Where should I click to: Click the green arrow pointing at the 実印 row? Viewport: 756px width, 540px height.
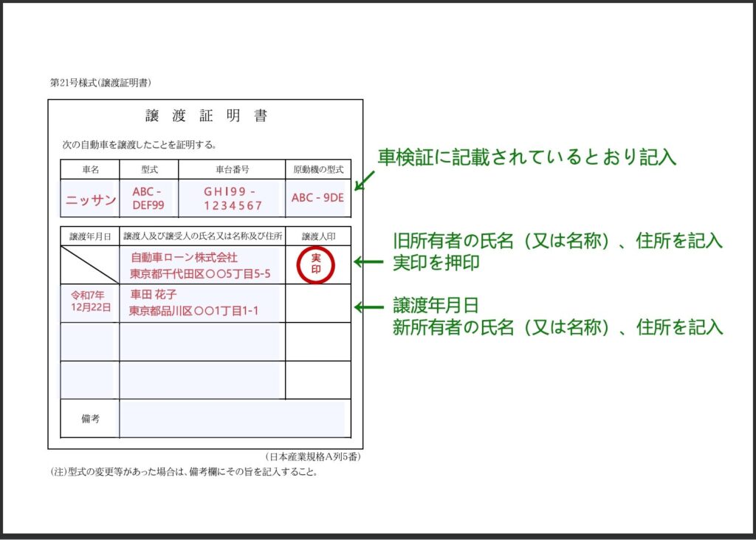click(x=369, y=262)
